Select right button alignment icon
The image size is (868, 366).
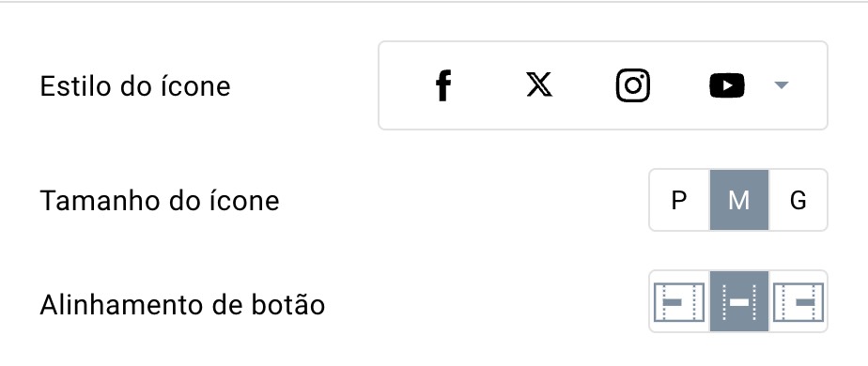[x=798, y=302]
